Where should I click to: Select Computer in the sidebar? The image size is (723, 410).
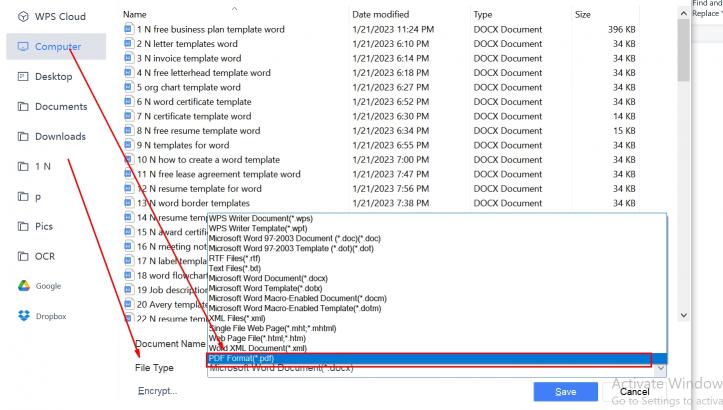click(56, 47)
